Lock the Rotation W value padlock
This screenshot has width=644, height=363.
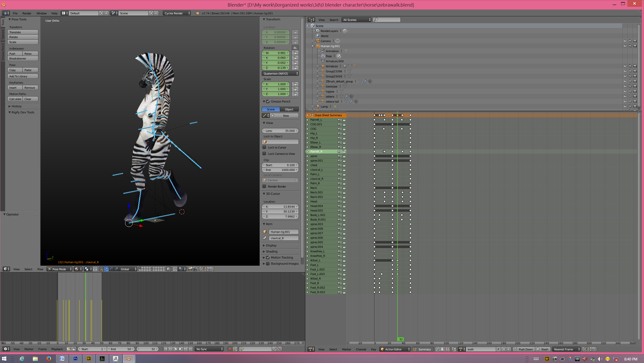(x=295, y=53)
